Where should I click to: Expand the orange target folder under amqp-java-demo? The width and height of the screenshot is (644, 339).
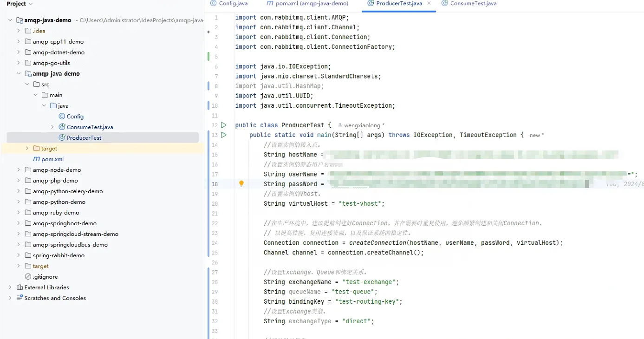point(27,149)
